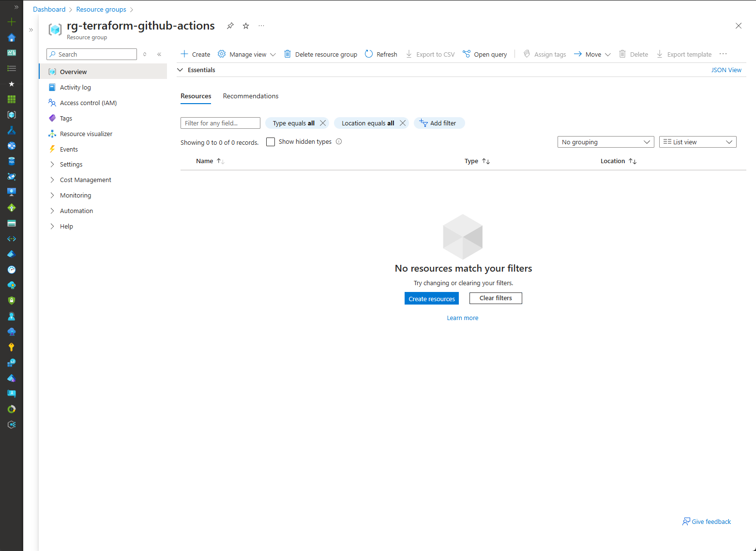
Task: Remove the Type equals all filter
Action: click(x=323, y=123)
